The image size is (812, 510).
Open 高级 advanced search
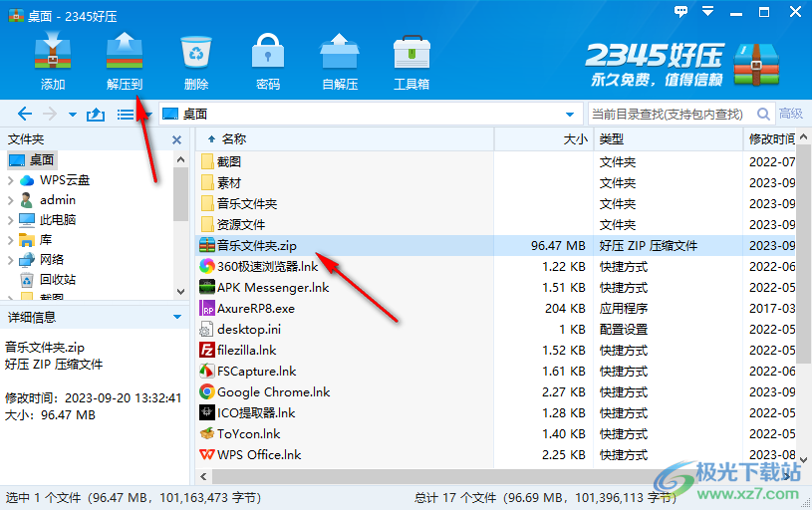(791, 114)
